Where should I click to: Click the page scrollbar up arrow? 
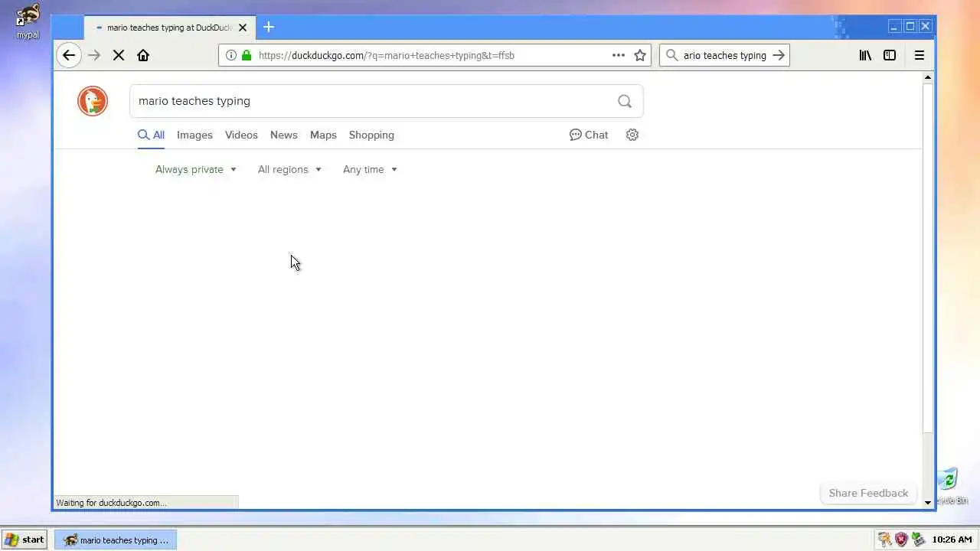coord(928,77)
